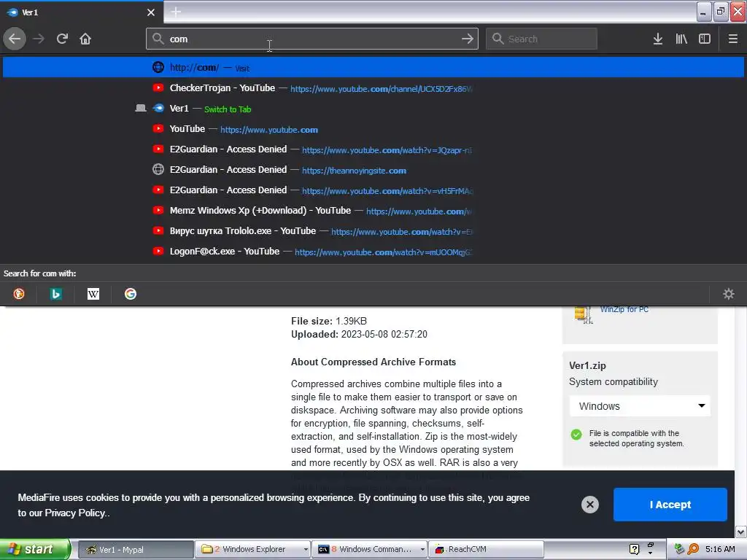Select the http://com/ Visit suggestion
747x560 pixels.
pos(373,68)
